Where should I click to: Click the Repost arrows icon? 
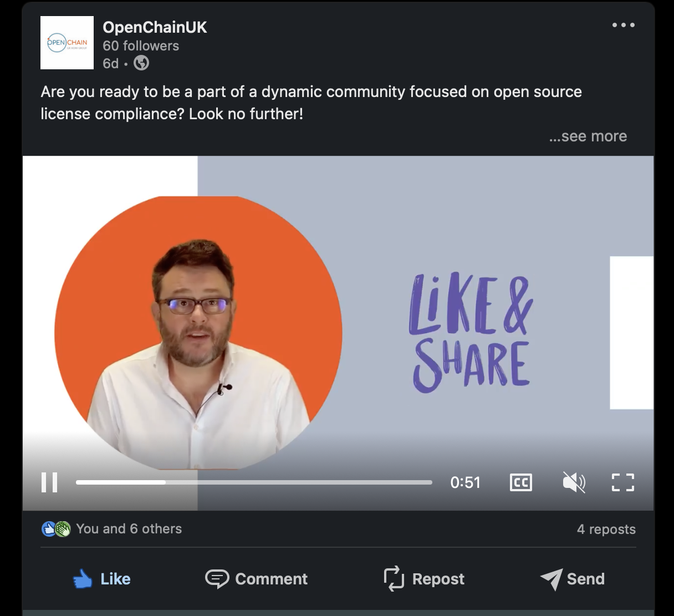pyautogui.click(x=394, y=579)
